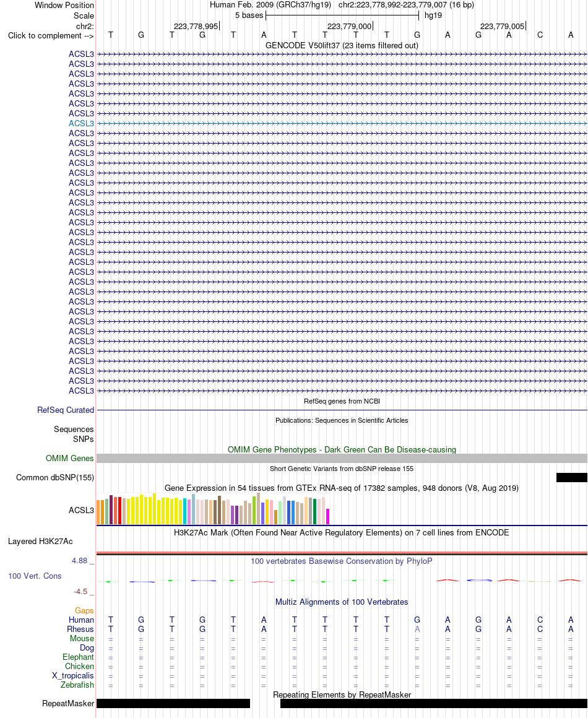588x718 pixels.
Task: Click the hg19 label beside the scale bar
Action: pos(433,15)
